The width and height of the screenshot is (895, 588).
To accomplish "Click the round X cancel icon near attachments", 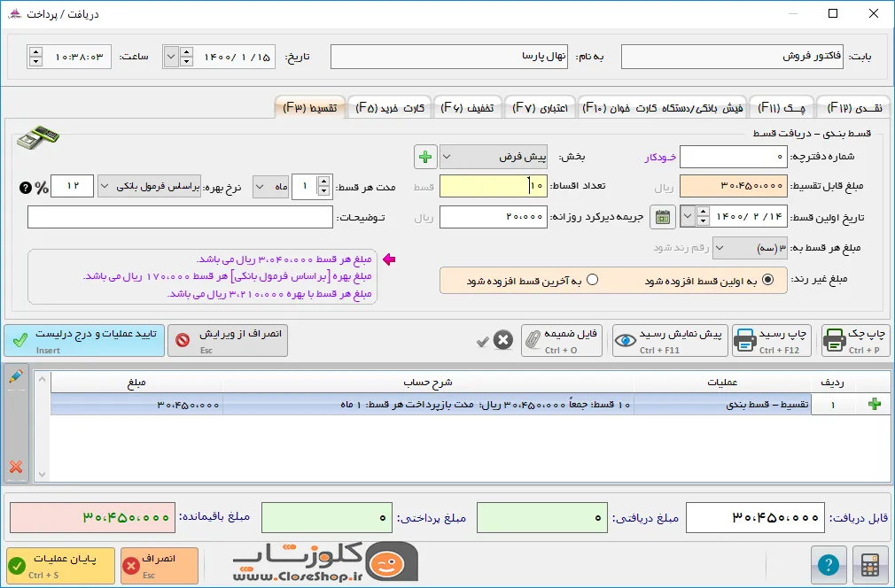I will [x=502, y=340].
